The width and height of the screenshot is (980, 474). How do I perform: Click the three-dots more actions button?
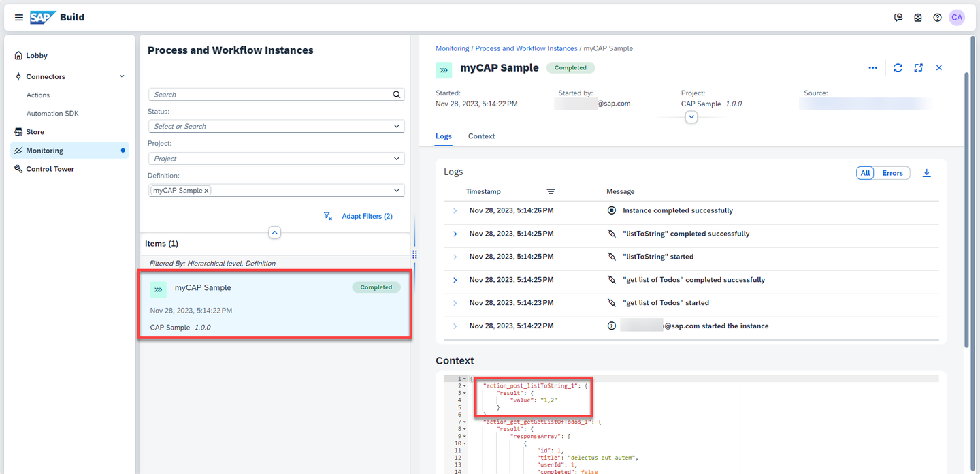pos(872,68)
